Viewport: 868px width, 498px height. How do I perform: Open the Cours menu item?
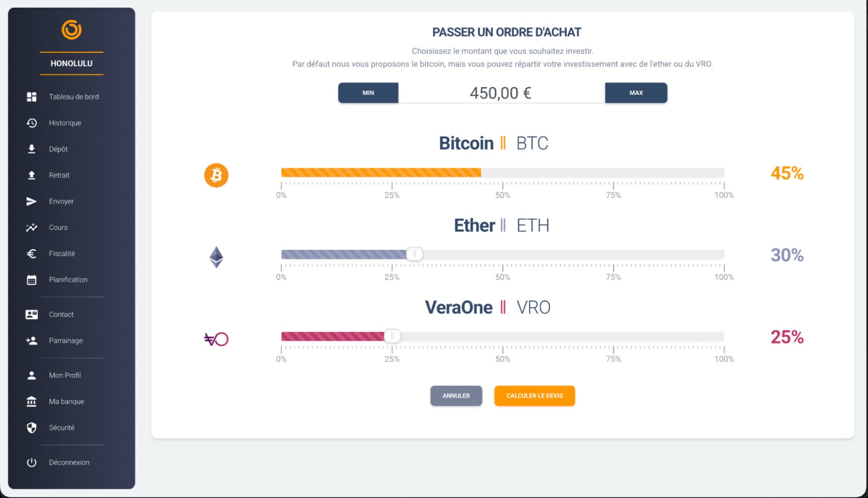58,228
